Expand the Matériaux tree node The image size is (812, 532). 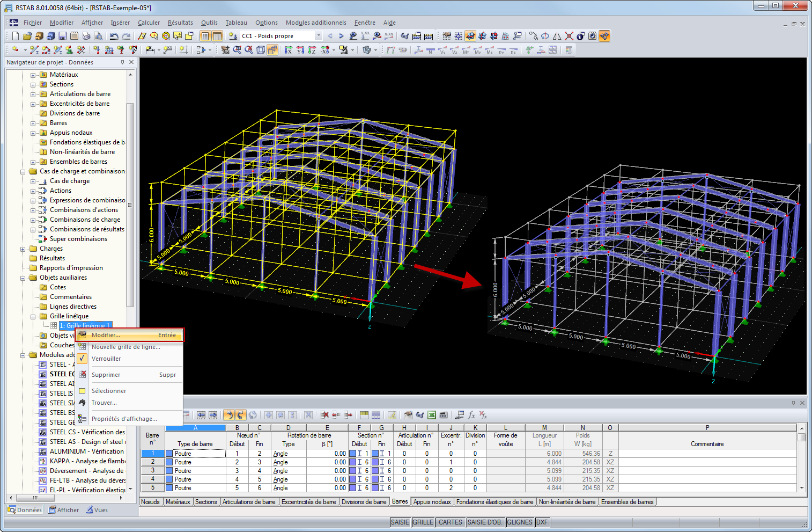(33, 75)
